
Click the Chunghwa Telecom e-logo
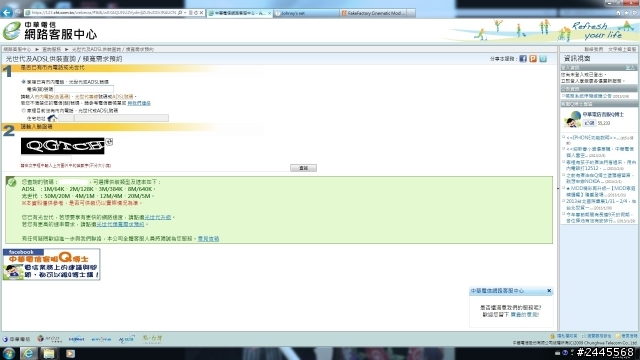pyautogui.click(x=11, y=31)
